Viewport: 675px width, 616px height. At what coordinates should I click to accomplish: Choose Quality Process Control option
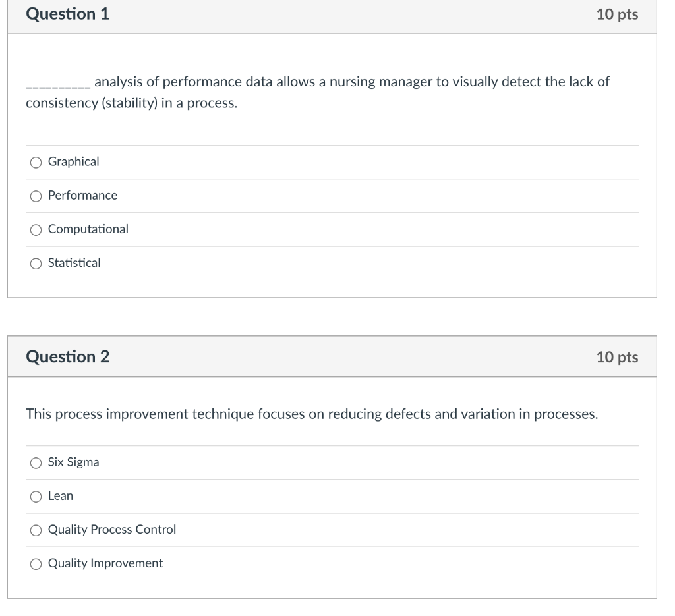[35, 530]
